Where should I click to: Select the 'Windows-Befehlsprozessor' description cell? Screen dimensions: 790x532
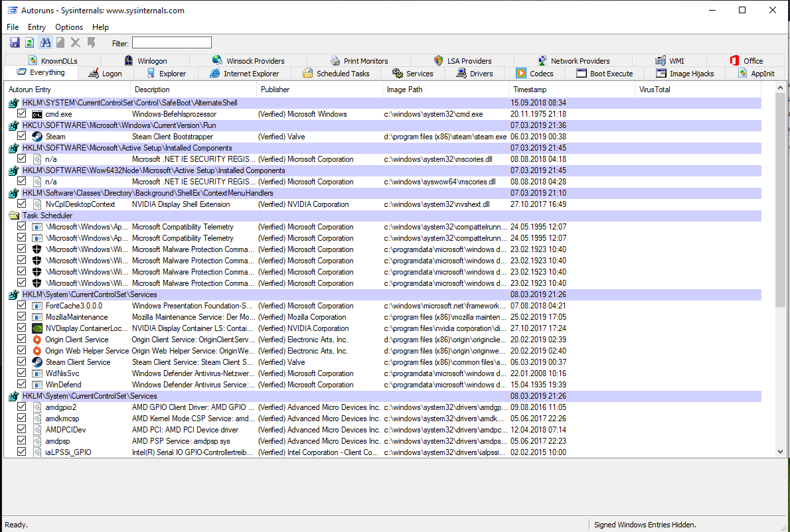175,114
